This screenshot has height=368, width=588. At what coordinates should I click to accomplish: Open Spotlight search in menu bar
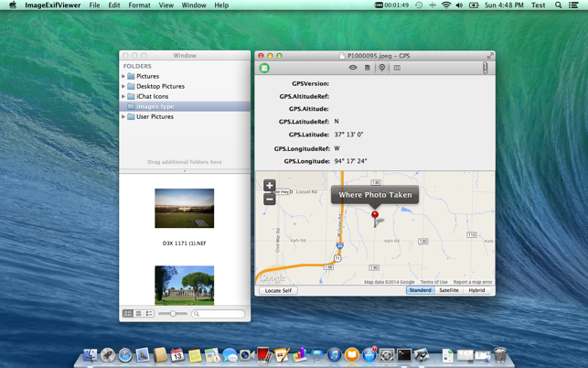pyautogui.click(x=559, y=5)
